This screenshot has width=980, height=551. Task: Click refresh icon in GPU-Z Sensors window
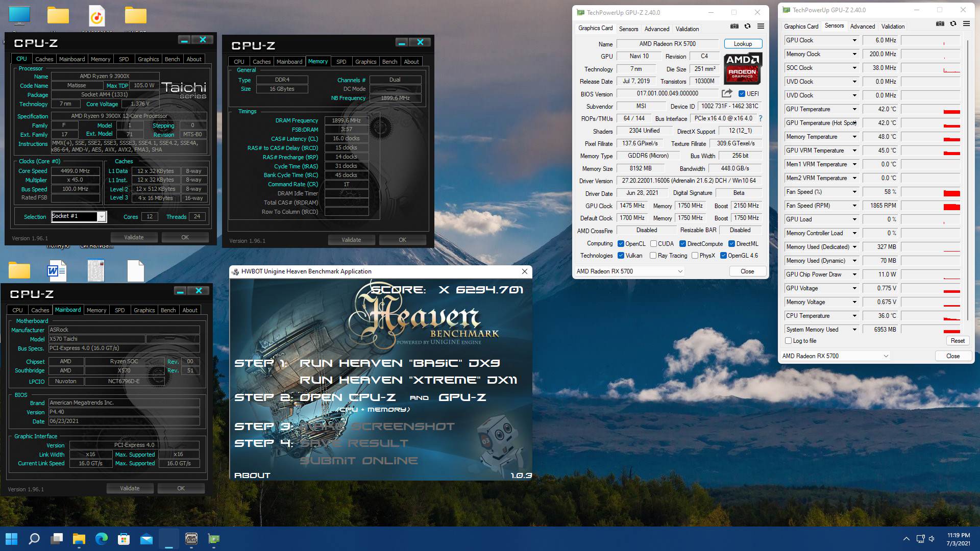tap(953, 23)
